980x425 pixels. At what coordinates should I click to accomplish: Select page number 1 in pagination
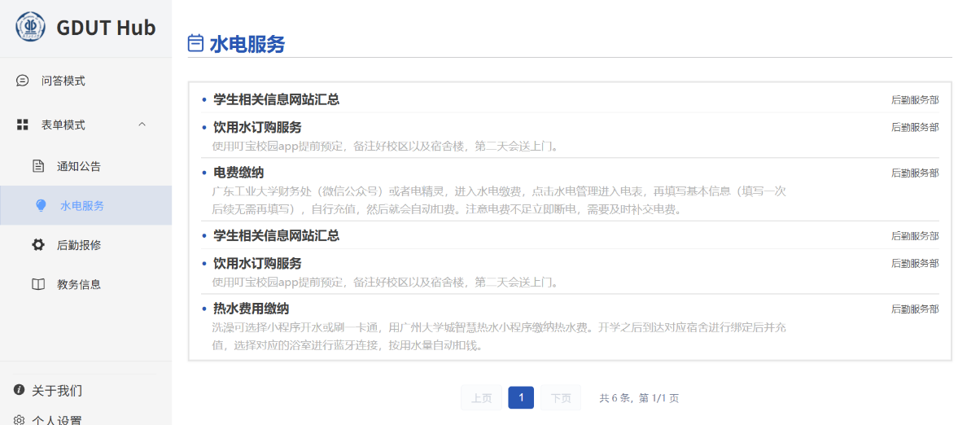point(521,398)
